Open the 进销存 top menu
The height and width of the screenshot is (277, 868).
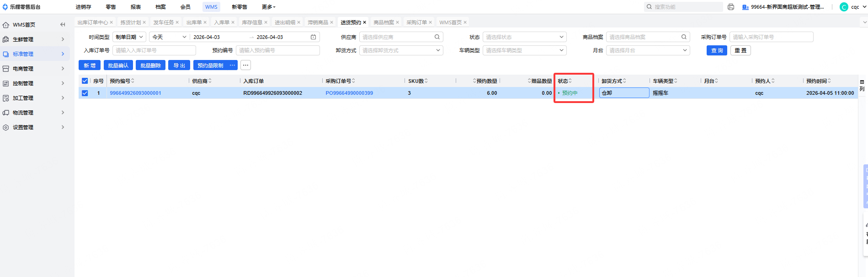(83, 7)
